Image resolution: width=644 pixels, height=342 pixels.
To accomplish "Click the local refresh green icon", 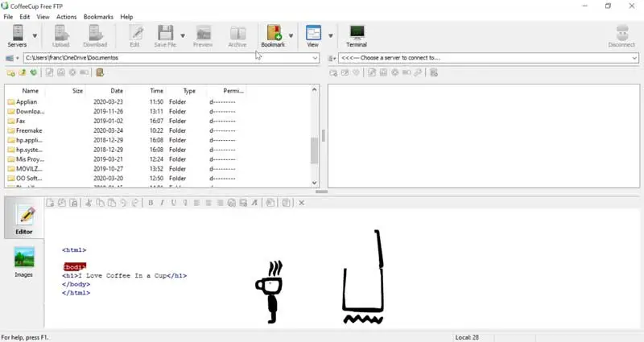I will coord(33,72).
